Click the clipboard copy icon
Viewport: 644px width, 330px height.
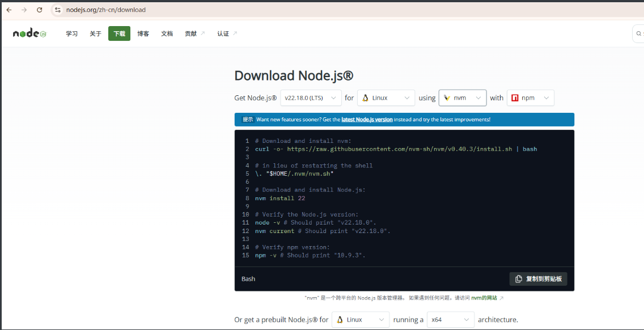tap(519, 278)
